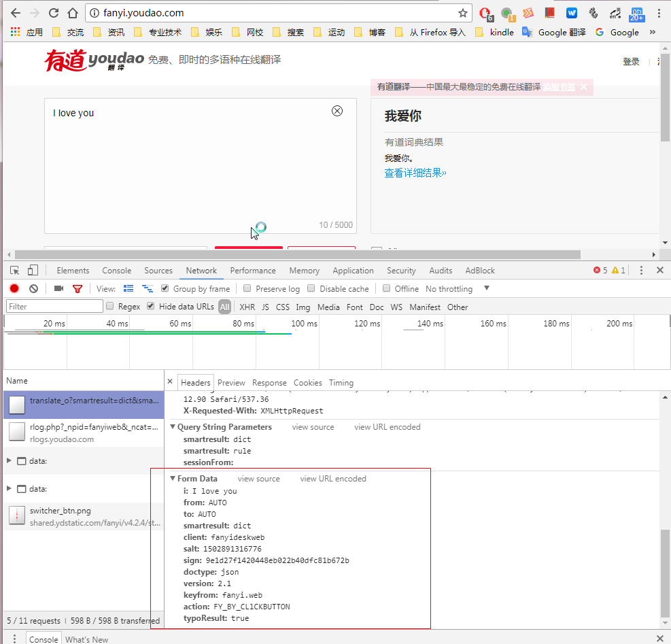Screen dimensions: 671x644
Task: Collapse the Form Data section
Action: click(173, 479)
